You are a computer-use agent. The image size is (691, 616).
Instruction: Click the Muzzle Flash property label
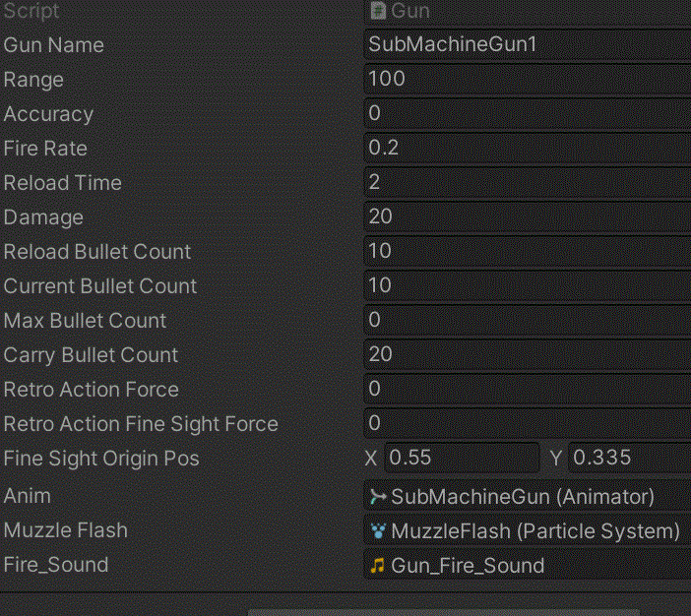pyautogui.click(x=66, y=530)
